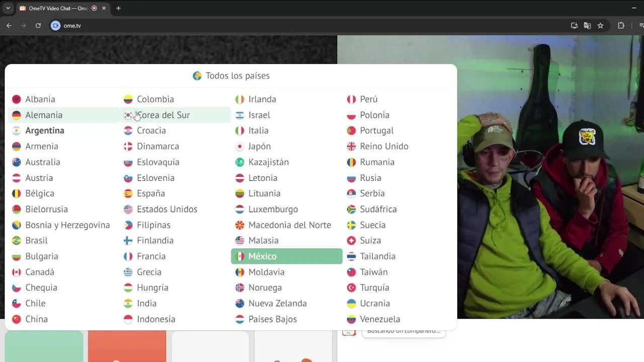The width and height of the screenshot is (644, 362).
Task: Go back with the browser back arrow
Action: pos(9,26)
